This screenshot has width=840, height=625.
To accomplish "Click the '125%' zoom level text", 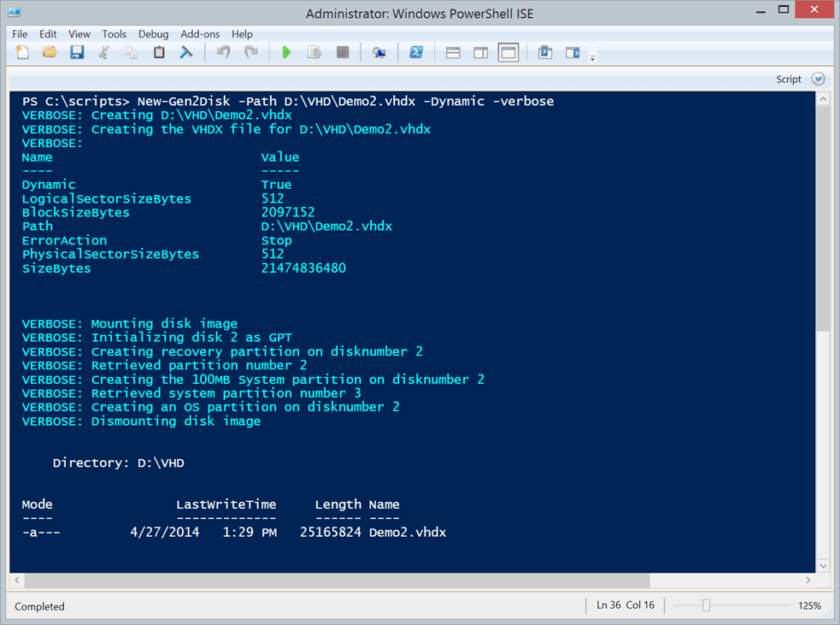I will pos(809,605).
